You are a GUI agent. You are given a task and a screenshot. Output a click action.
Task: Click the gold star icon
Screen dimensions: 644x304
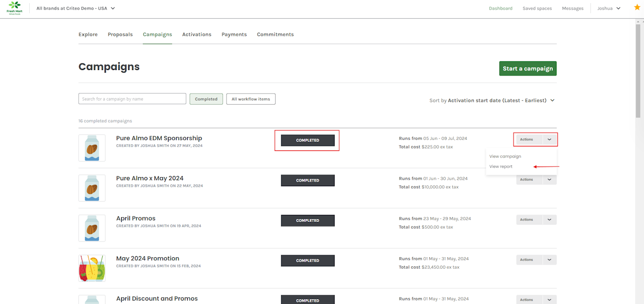pos(637,8)
